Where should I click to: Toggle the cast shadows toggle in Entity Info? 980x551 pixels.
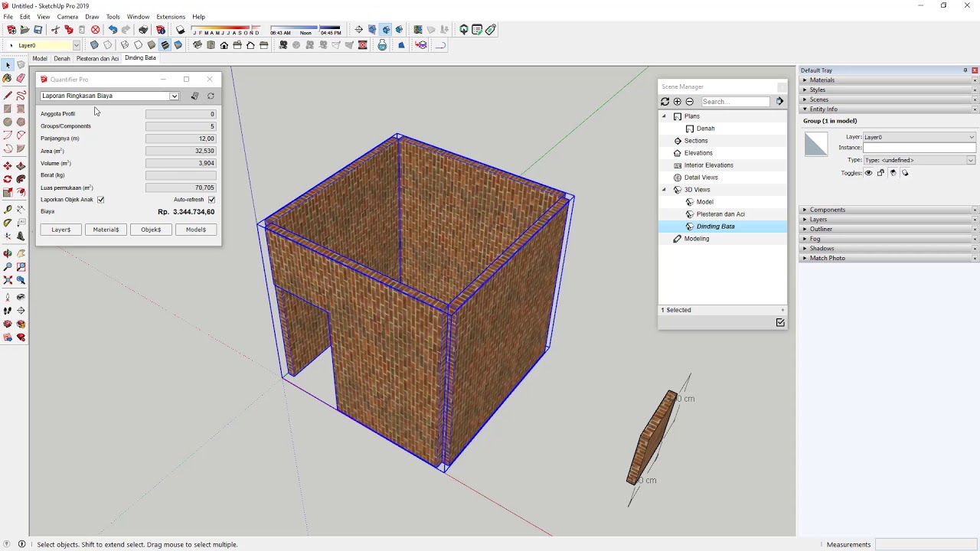[905, 173]
